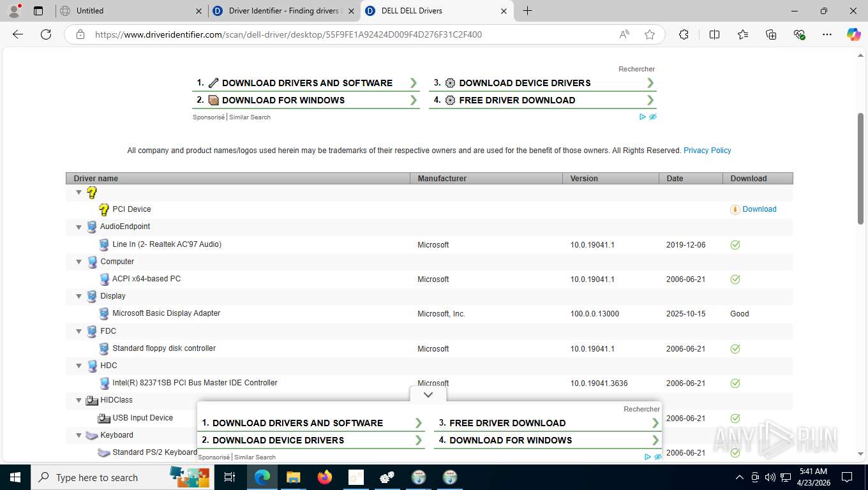
Task: Click the Standard floppy disk controller icon
Action: (x=104, y=348)
